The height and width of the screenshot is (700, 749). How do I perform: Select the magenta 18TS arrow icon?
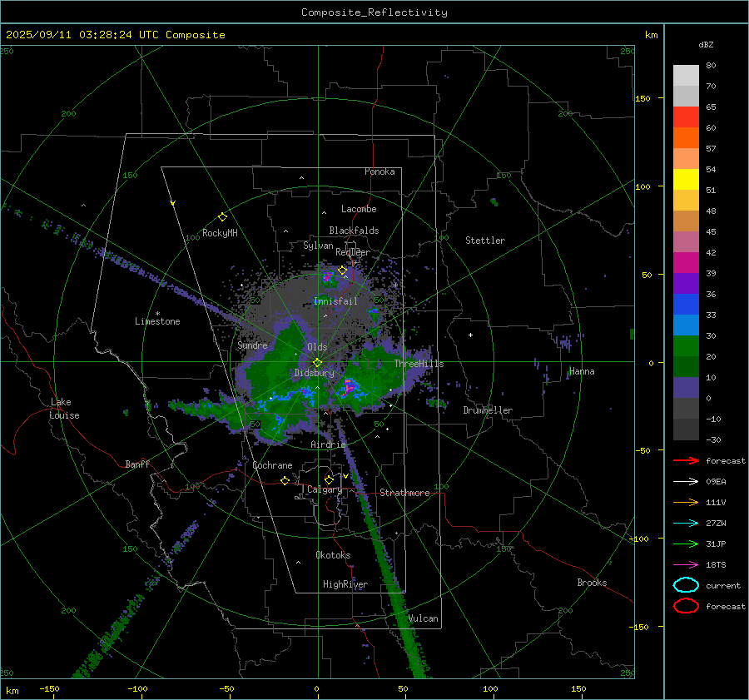tap(686, 565)
